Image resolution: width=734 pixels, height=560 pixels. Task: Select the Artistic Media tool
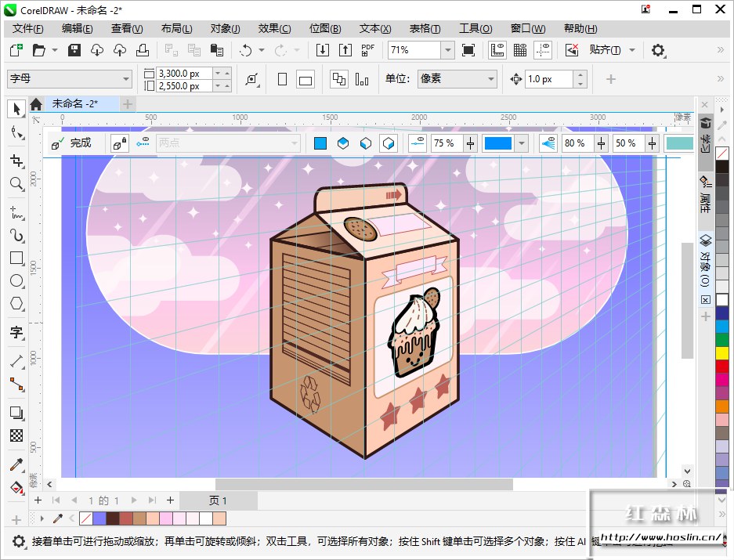16,235
